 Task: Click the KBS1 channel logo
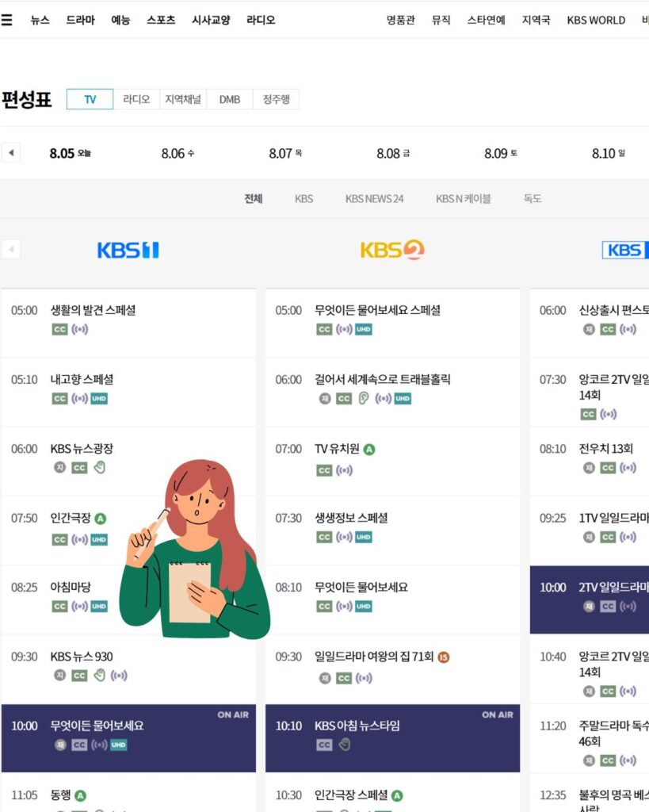pyautogui.click(x=128, y=250)
